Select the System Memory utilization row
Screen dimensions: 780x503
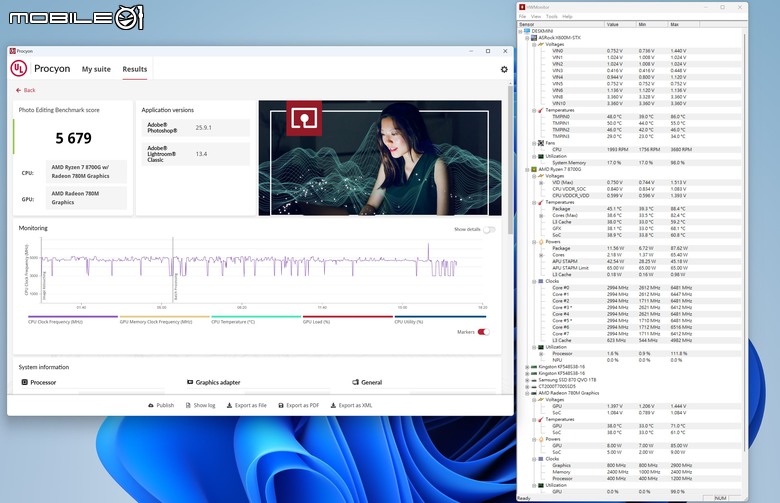pos(629,163)
